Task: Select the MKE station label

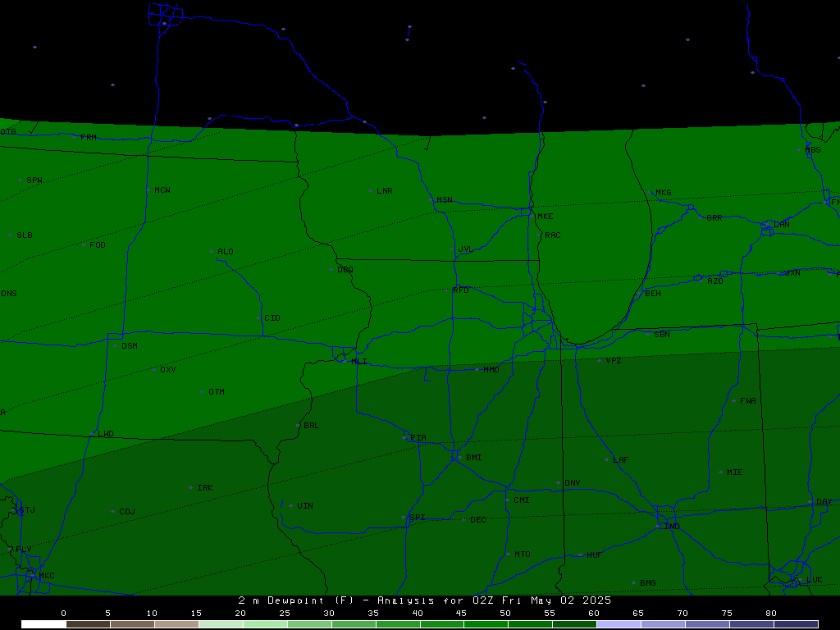Action: [x=545, y=217]
